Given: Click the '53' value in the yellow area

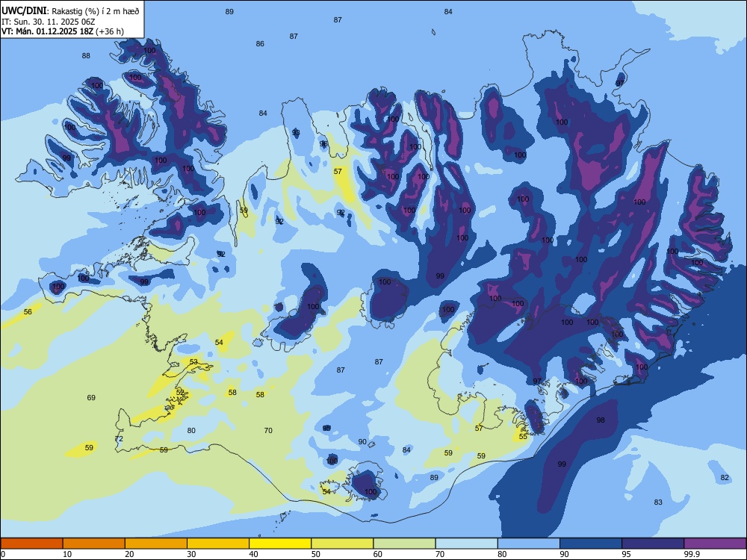Looking at the screenshot, I should [x=193, y=362].
